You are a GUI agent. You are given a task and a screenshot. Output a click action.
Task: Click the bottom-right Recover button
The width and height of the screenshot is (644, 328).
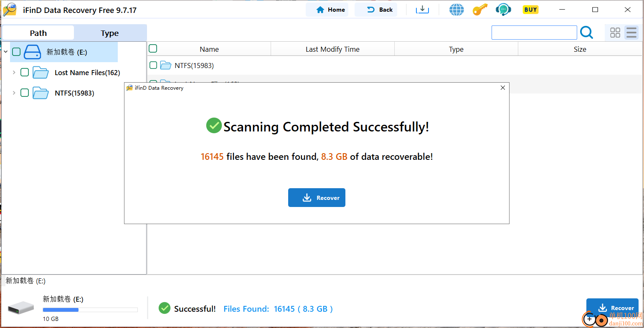pyautogui.click(x=612, y=308)
